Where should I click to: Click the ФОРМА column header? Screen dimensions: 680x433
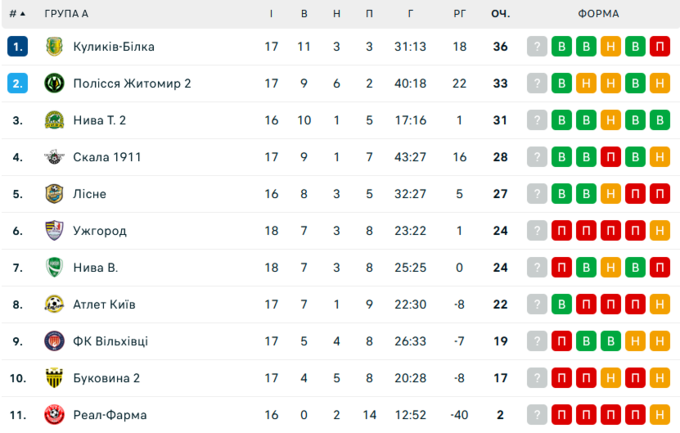click(x=598, y=14)
